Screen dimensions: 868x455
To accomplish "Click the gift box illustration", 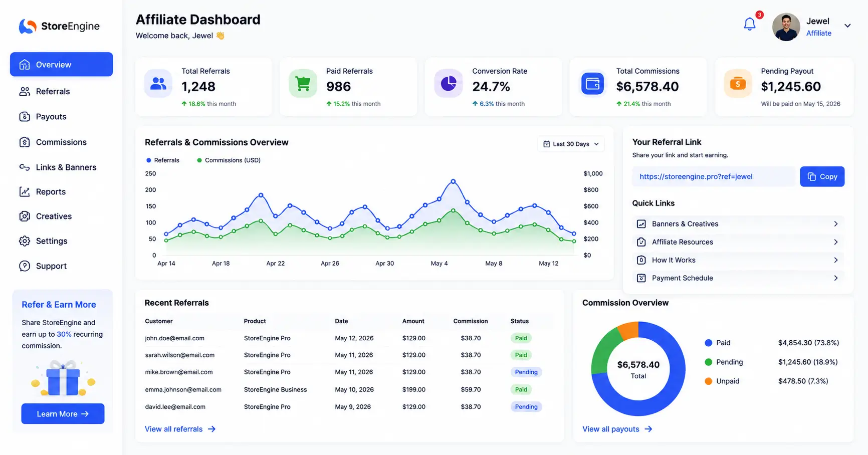I will pos(63,378).
